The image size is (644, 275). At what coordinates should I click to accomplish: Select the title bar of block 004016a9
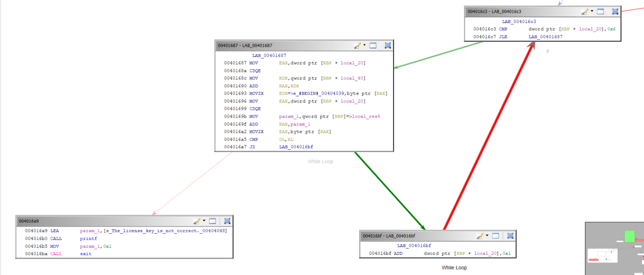pyautogui.click(x=97, y=221)
